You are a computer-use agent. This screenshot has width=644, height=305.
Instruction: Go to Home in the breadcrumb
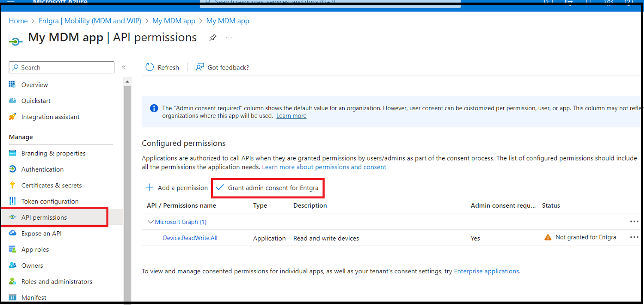tap(18, 21)
